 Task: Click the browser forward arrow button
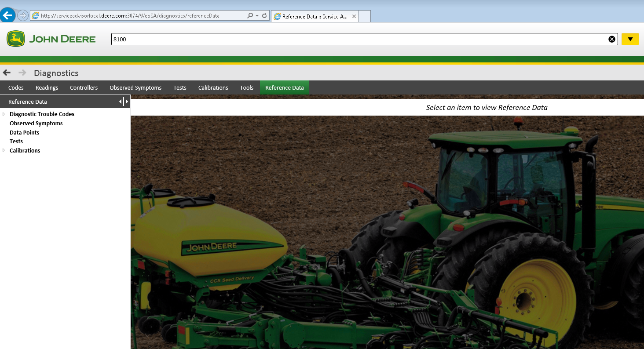click(22, 15)
